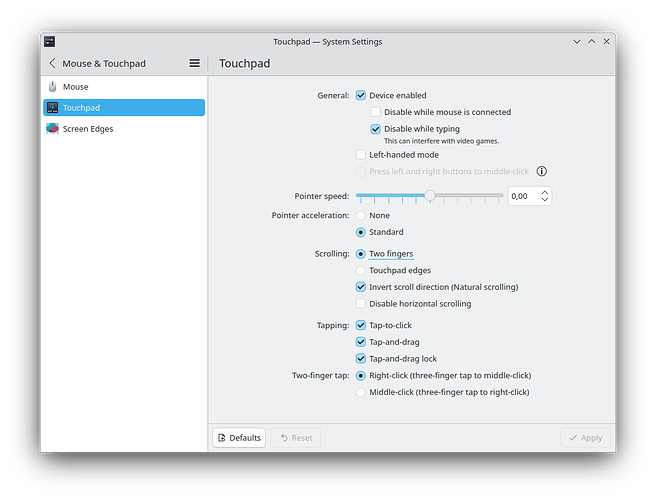This screenshot has width=656, height=500.
Task: Minimize the System Settings window
Action: pos(577,41)
